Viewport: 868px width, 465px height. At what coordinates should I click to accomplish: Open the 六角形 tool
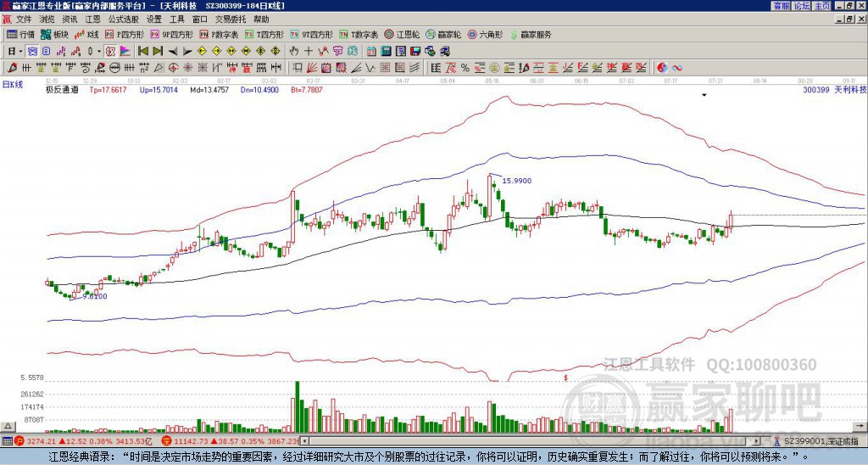(485, 34)
